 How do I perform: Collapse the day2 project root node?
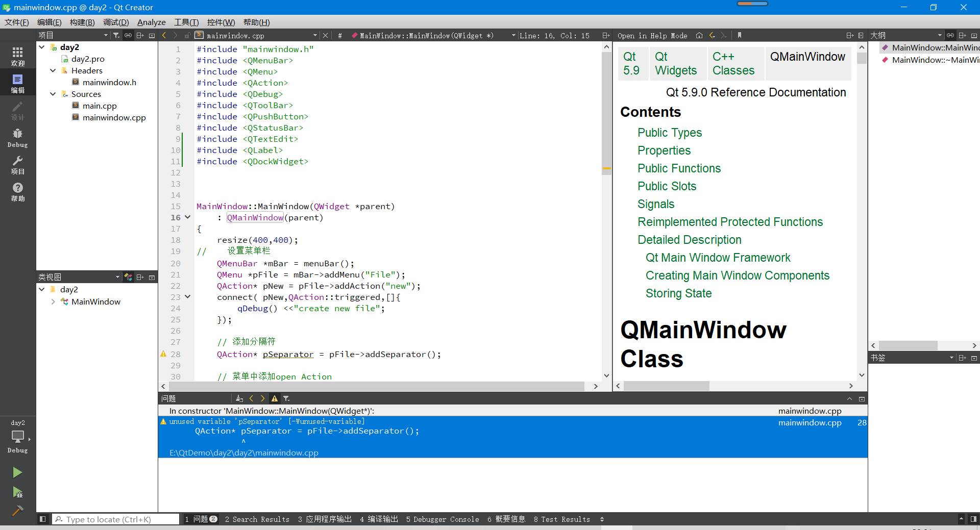tap(42, 47)
